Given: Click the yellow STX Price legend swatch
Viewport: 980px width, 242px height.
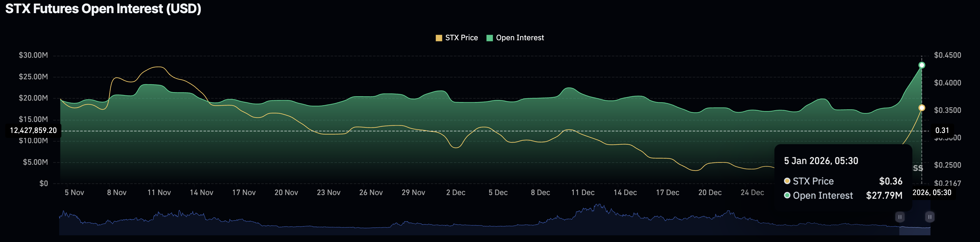Looking at the screenshot, I should (439, 38).
